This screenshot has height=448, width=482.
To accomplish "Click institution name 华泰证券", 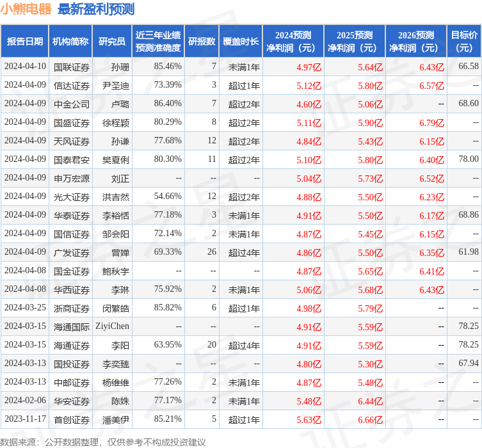I will (x=71, y=216).
